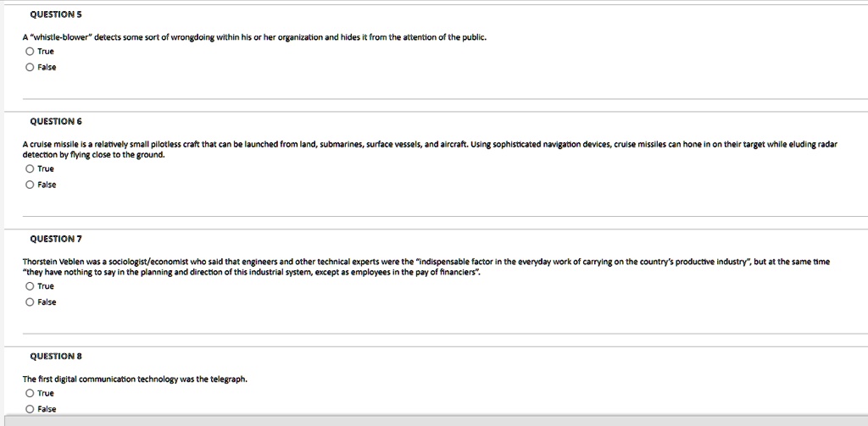Choose False radio button under Question 7
Image resolution: width=868 pixels, height=426 pixels.
click(30, 302)
